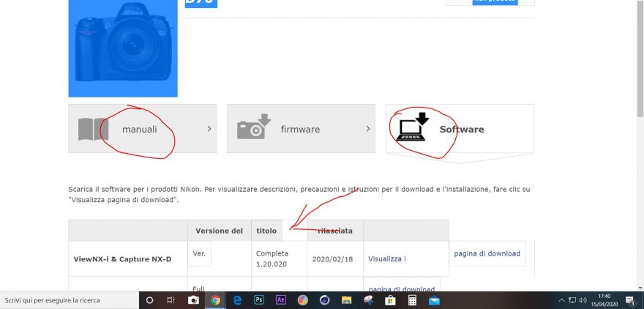Switch to the Software tab
644x309 pixels.
[460, 129]
